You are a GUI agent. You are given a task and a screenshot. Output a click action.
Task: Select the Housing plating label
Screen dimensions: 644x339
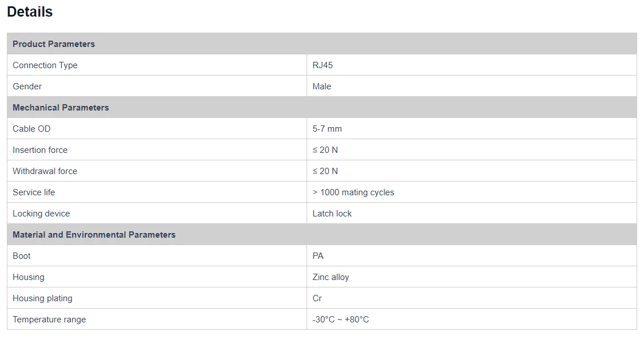[42, 298]
